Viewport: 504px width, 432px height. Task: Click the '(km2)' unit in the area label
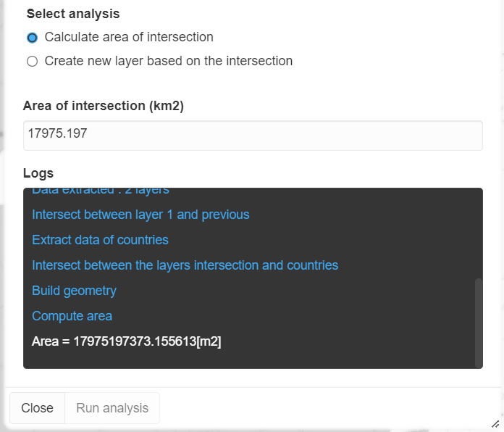point(167,106)
